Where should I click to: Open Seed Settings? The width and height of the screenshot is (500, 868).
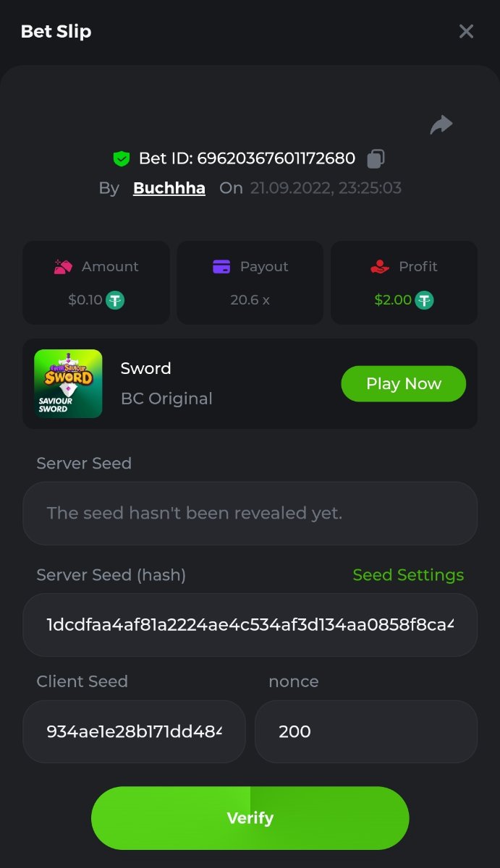click(408, 575)
